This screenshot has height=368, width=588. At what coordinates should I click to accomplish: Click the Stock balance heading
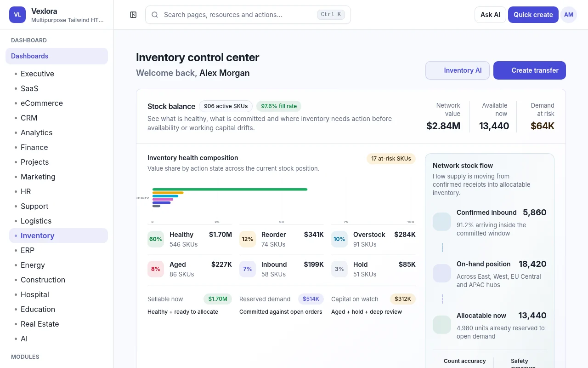171,106
